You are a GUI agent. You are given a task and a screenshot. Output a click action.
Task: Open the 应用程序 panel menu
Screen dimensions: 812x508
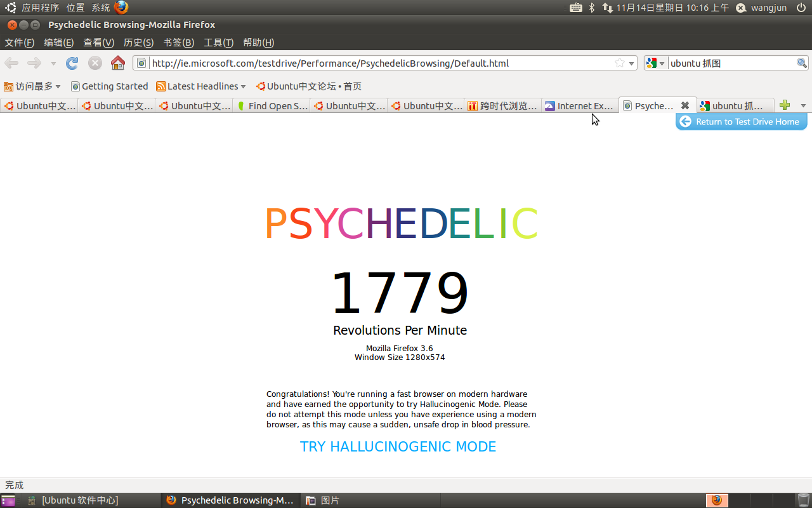(x=40, y=8)
